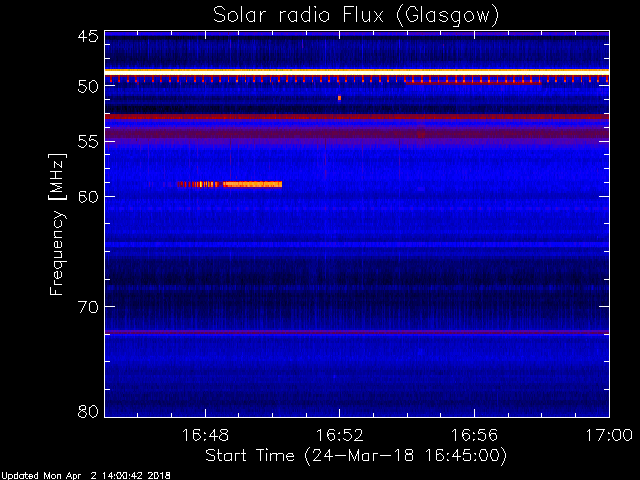Click the bright yellow-orange burst near 59 MHz

(x=252, y=184)
